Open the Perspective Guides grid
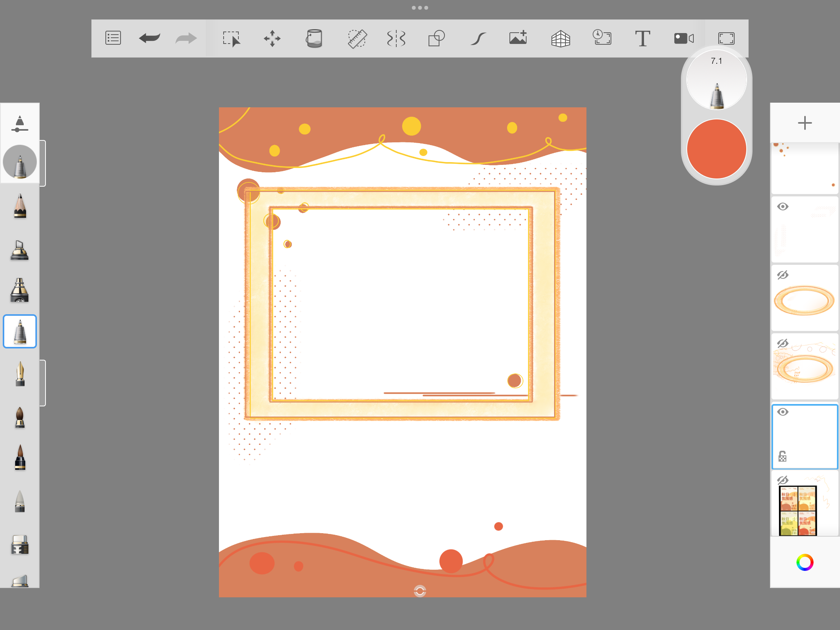This screenshot has height=630, width=840. [x=560, y=38]
